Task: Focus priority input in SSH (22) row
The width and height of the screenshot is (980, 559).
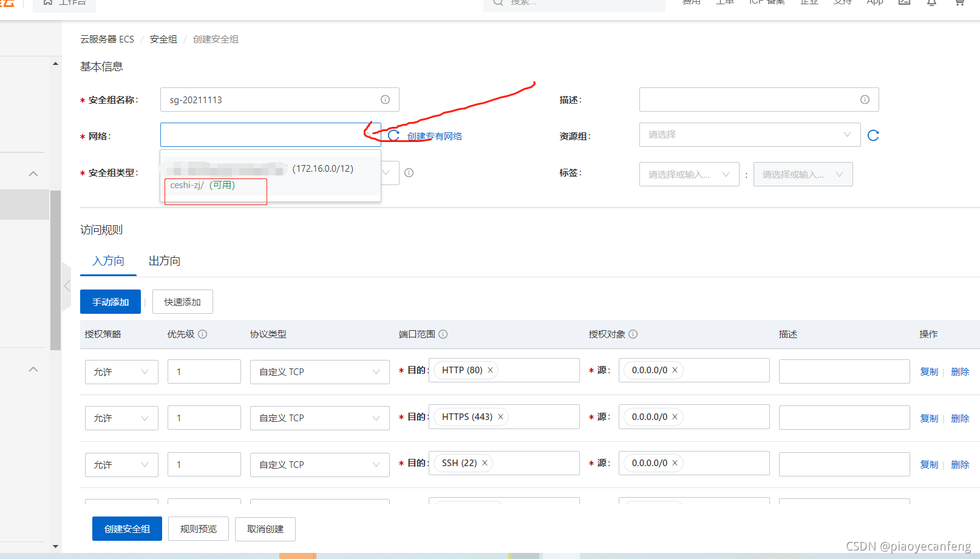Action: [x=204, y=465]
